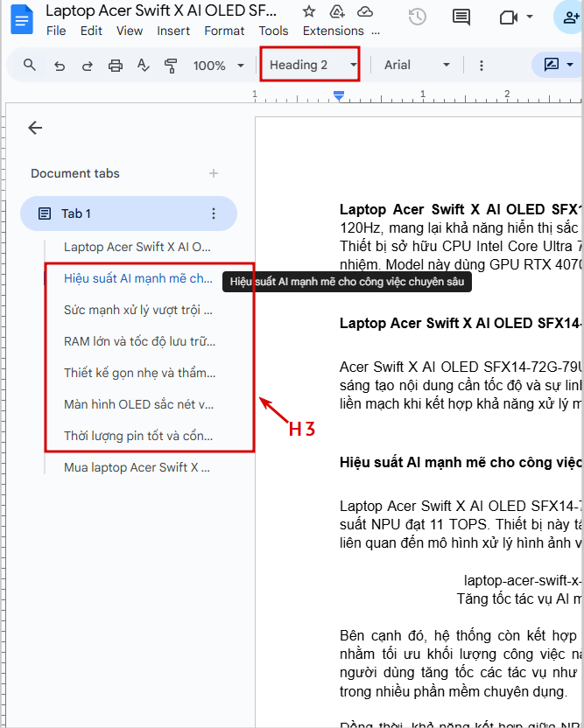Redo the last action
Viewport: 584px width, 728px height.
(x=87, y=66)
